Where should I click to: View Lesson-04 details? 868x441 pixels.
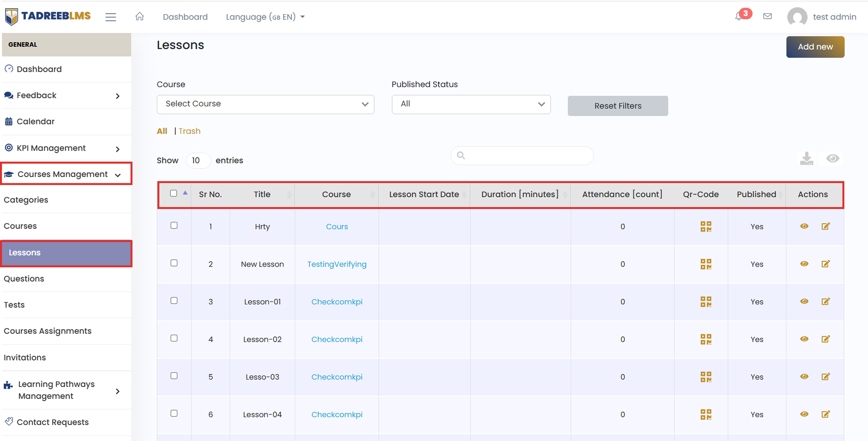coord(804,414)
